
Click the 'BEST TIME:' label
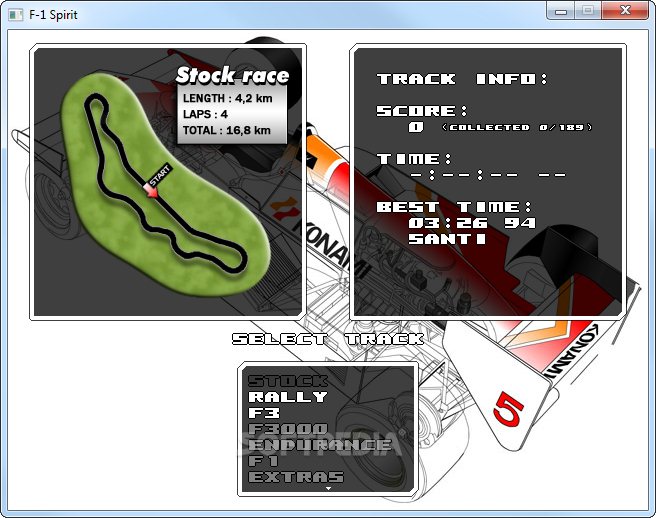pyautogui.click(x=454, y=207)
